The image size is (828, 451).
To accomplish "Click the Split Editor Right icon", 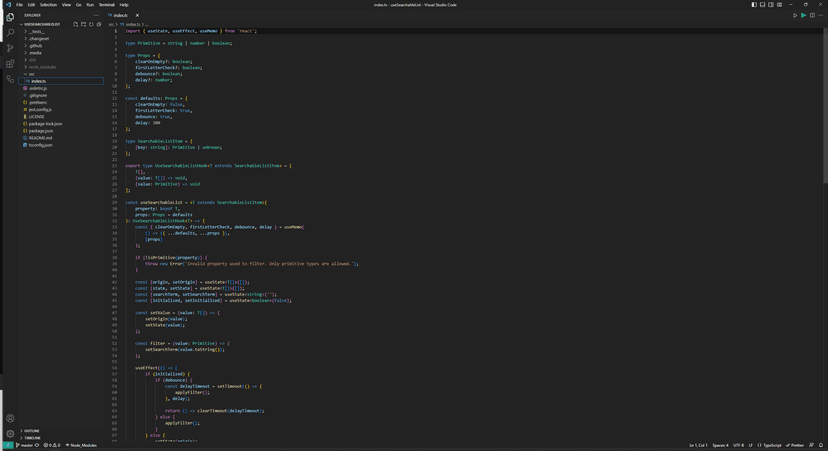I will click(x=812, y=15).
